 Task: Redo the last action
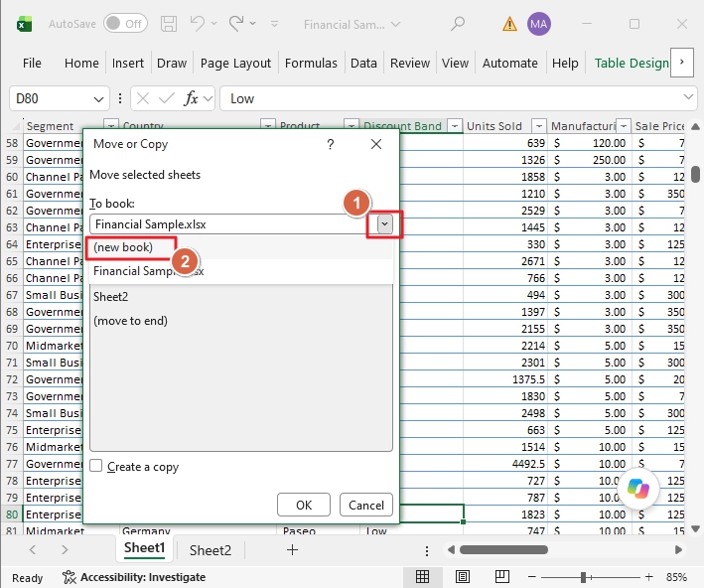click(x=236, y=24)
